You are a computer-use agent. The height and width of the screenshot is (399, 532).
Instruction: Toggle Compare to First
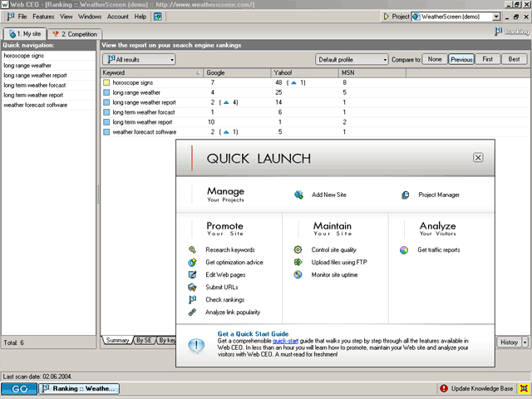488,59
